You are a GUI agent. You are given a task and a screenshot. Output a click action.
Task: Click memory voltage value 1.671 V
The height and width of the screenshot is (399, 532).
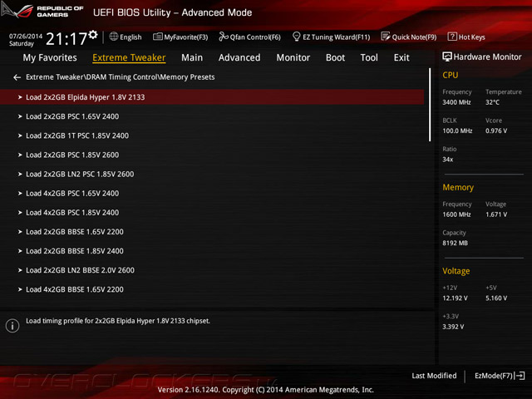coord(496,214)
